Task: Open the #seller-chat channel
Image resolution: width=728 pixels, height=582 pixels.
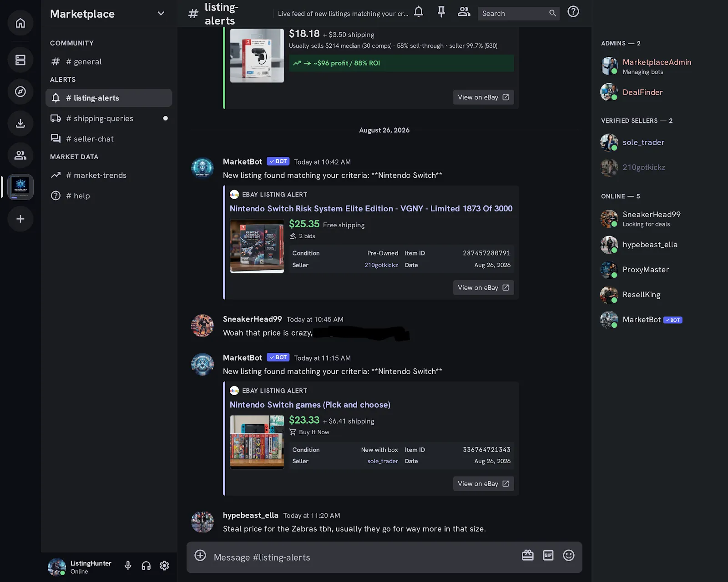Action: 109,139
